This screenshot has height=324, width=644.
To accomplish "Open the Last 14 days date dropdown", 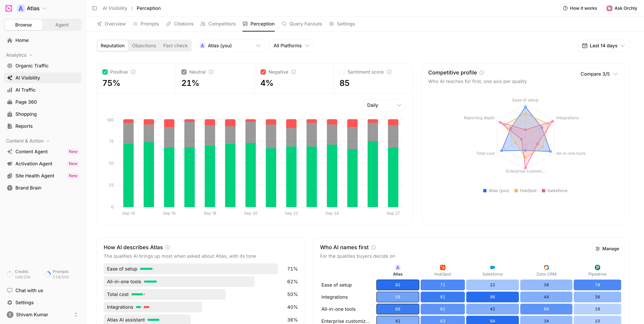I will click(x=604, y=46).
